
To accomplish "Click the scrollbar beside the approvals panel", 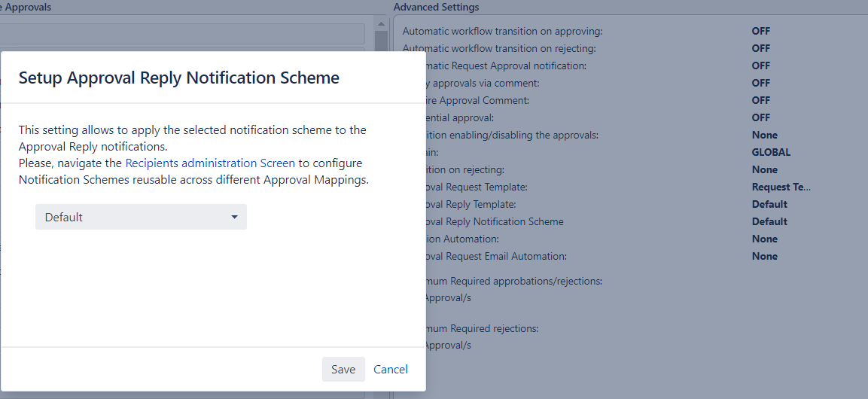I will pos(382,38).
